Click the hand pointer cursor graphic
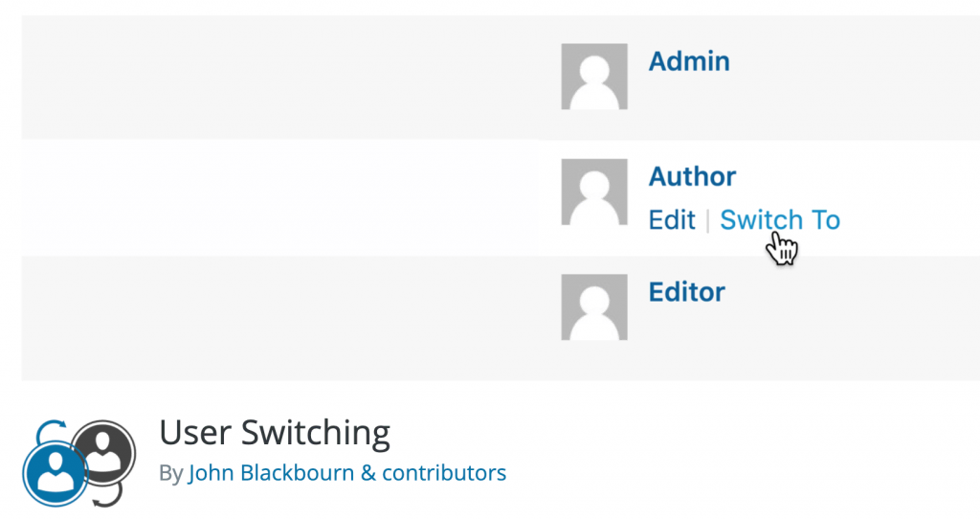The image size is (980, 520). [x=783, y=249]
